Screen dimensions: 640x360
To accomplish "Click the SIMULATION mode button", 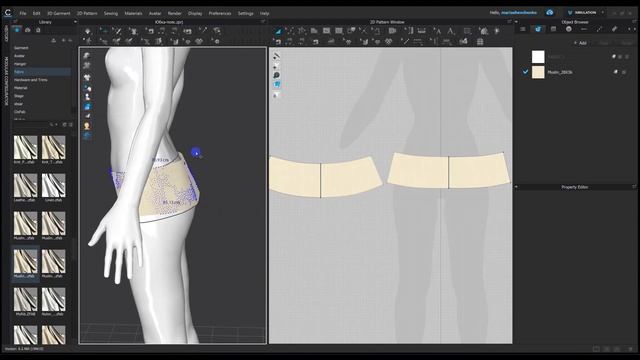I will [582, 13].
